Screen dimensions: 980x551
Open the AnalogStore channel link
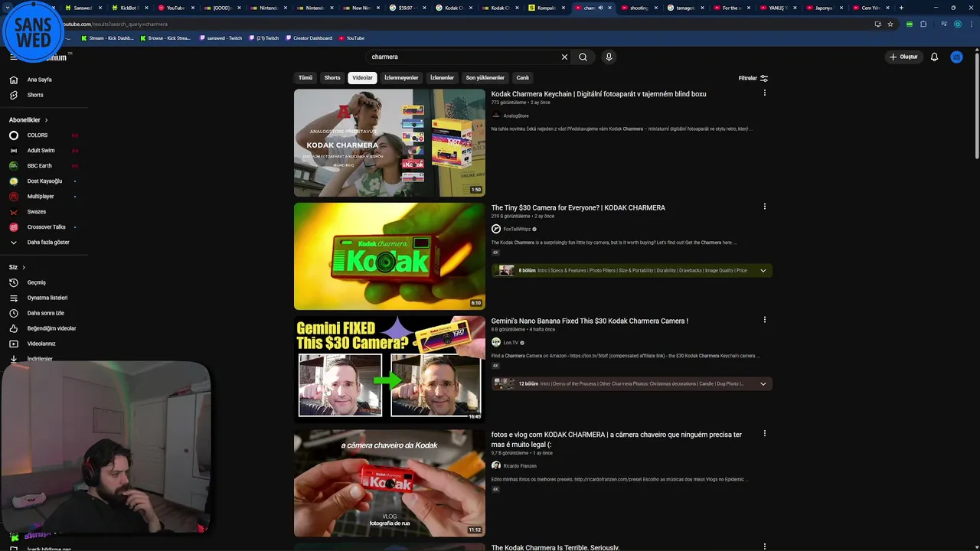pos(516,116)
